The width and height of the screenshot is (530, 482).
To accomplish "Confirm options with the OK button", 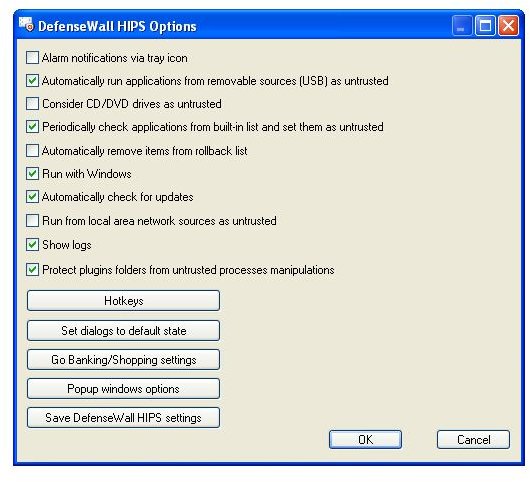I will click(365, 440).
